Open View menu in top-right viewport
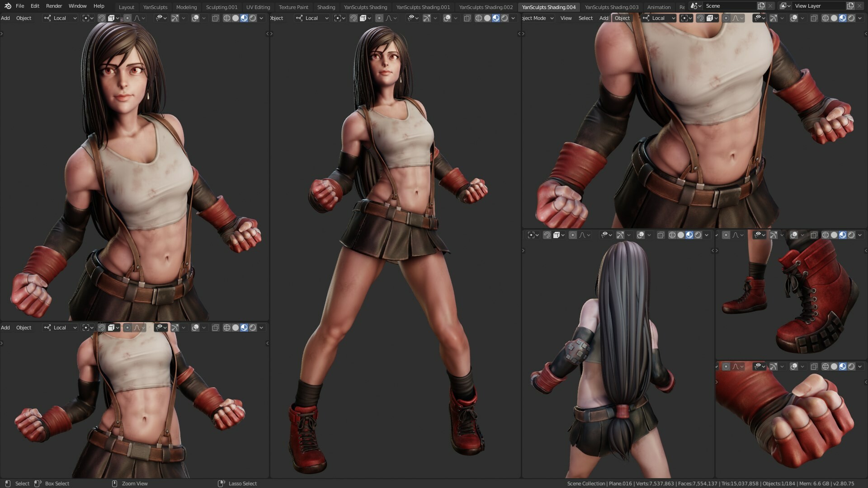Viewport: 868px width, 488px height. point(566,18)
